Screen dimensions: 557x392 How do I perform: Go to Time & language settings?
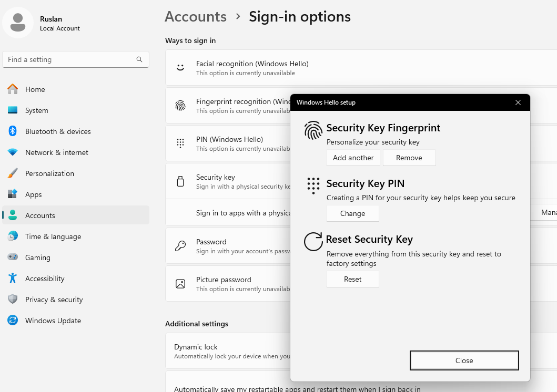pyautogui.click(x=53, y=236)
